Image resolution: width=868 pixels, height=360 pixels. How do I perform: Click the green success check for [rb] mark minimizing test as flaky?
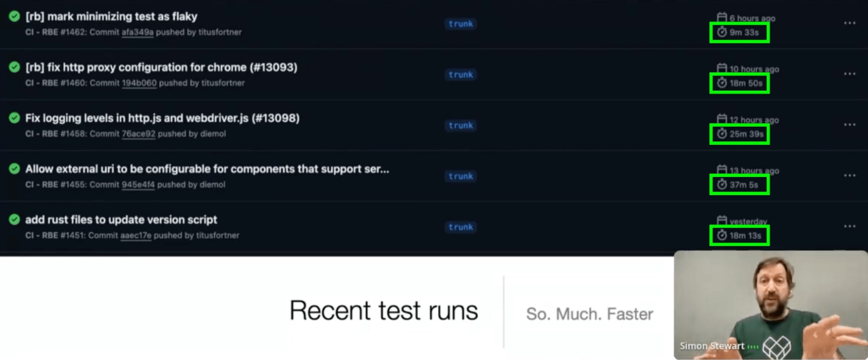[x=14, y=16]
